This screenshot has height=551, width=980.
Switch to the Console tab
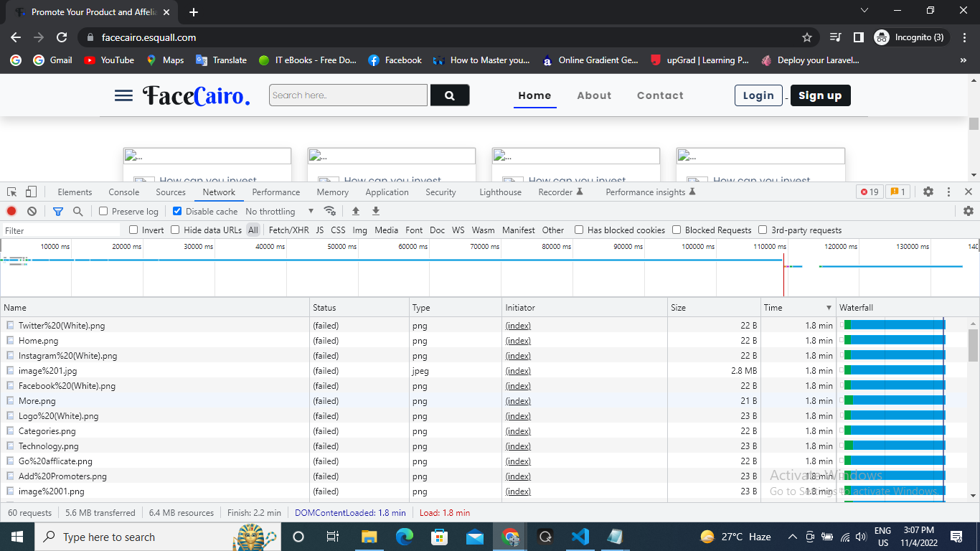124,192
